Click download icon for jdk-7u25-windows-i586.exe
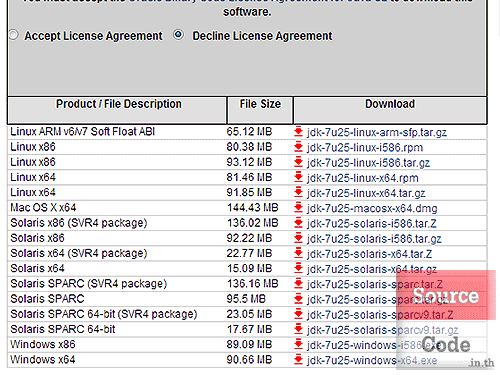The image size is (500, 375). click(x=298, y=344)
